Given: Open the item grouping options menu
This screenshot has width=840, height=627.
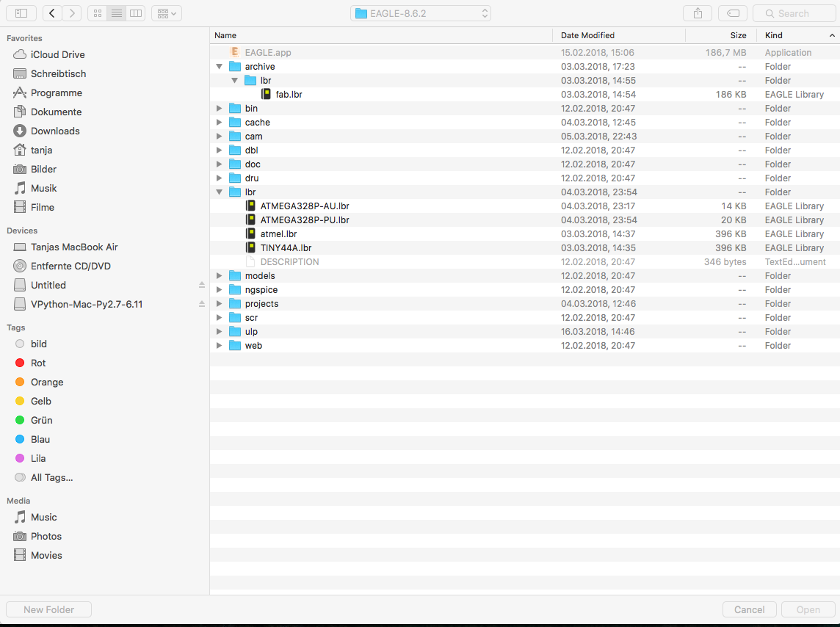Looking at the screenshot, I should (167, 13).
